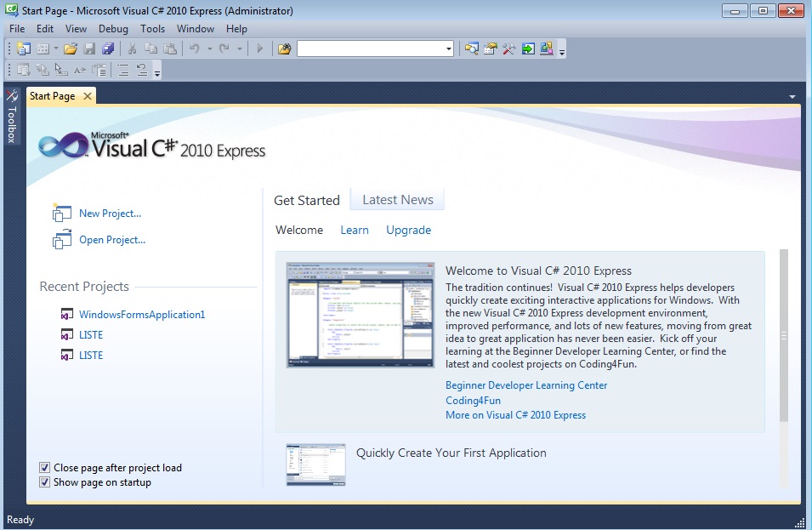Expand the Redo history dropdown arrow
The image size is (812, 530).
click(x=239, y=48)
